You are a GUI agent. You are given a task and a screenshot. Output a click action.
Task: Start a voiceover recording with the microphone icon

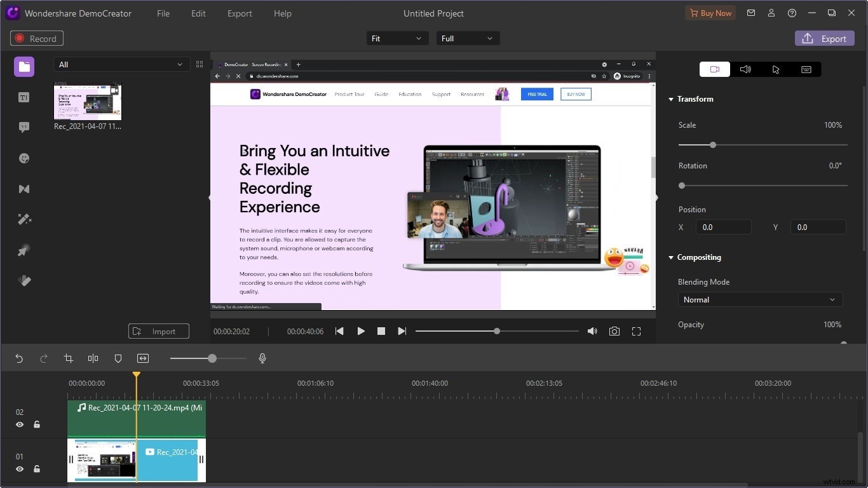pos(262,358)
